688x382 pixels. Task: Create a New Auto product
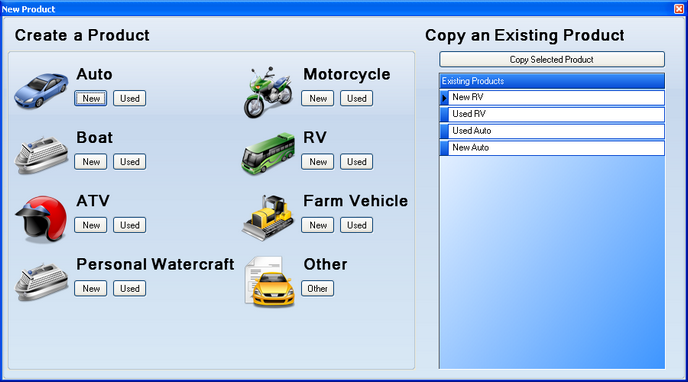click(91, 98)
